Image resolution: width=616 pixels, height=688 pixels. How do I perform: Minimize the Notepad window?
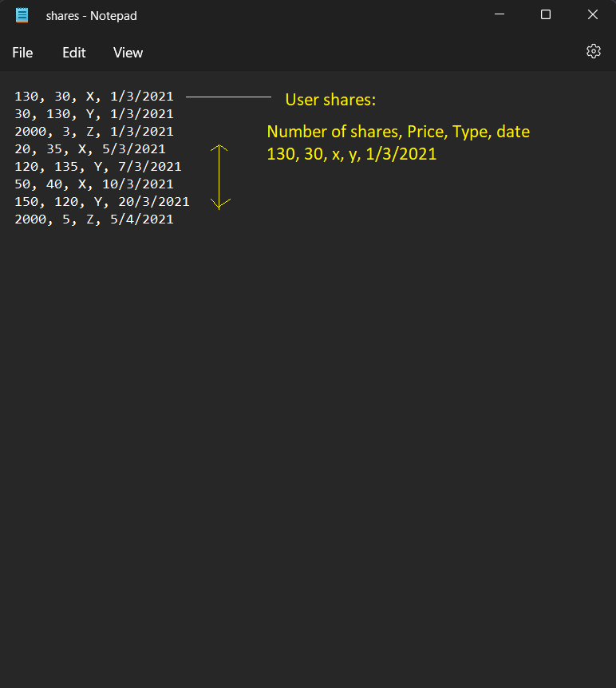[x=500, y=14]
